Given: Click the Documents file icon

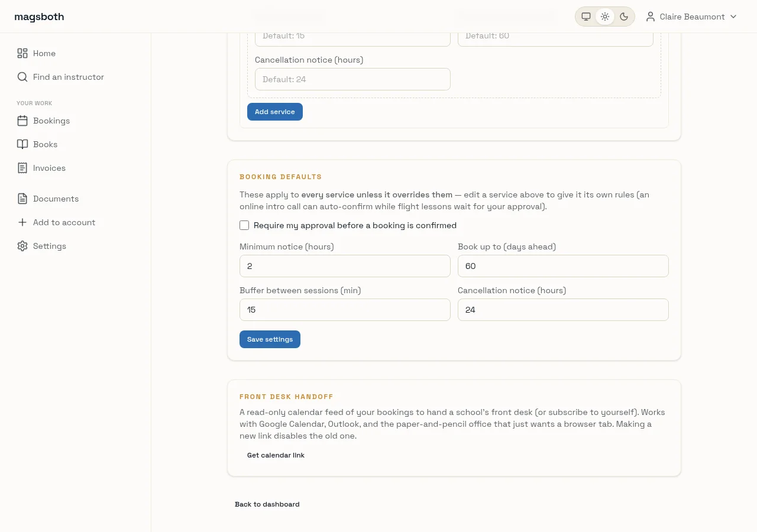Looking at the screenshot, I should (22, 199).
